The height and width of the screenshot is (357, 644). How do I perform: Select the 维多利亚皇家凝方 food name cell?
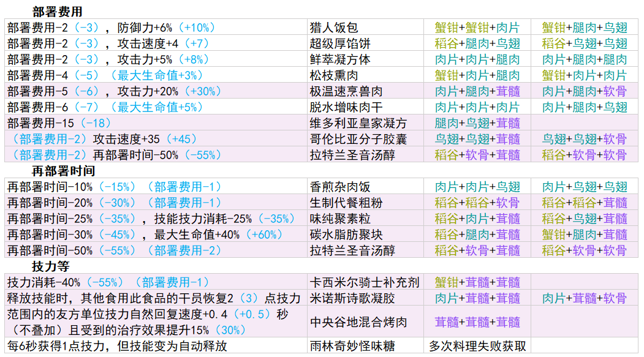[x=366, y=123]
